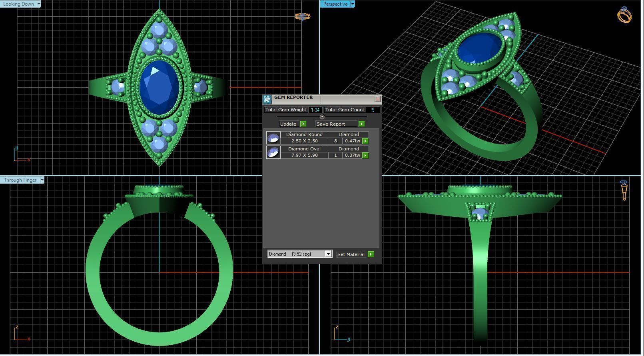This screenshot has height=356, width=644.
Task: Collapse the Gem Reporter header with round arrow
Action: [322, 117]
